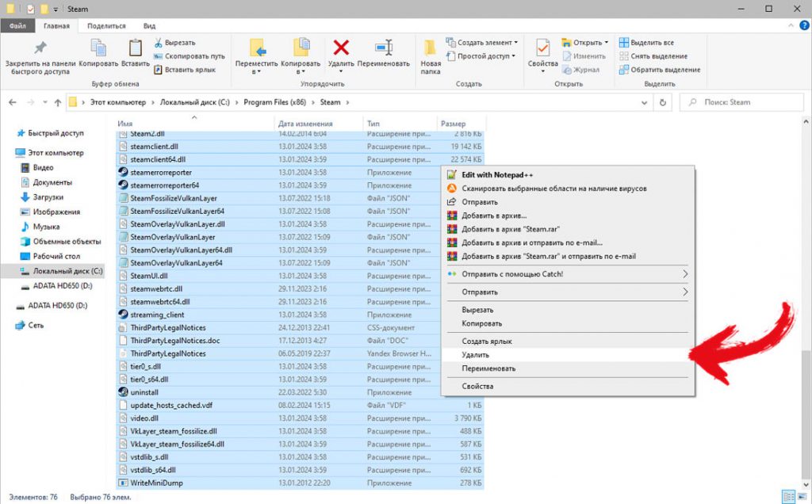Switch to details view icon in status bar

pos(788,497)
